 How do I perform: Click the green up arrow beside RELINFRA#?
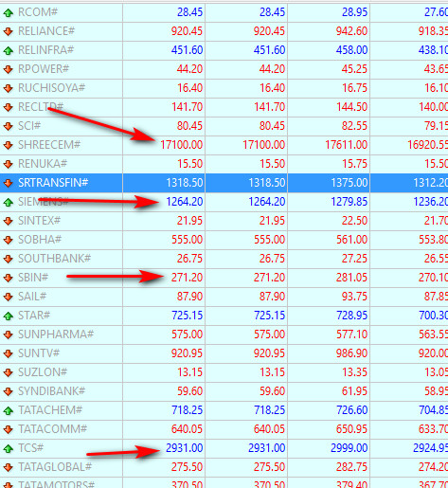point(9,50)
